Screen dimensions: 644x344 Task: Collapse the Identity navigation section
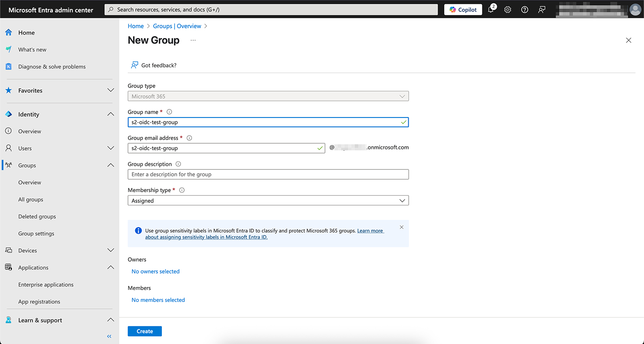[x=110, y=115]
